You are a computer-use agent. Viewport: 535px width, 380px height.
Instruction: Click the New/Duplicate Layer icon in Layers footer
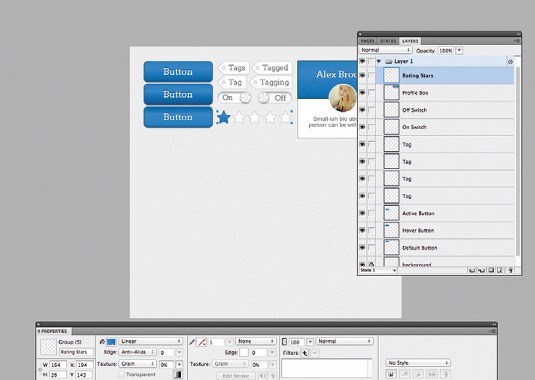click(472, 270)
